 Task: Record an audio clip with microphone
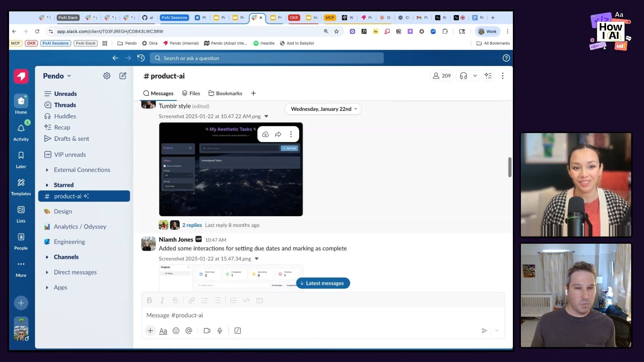click(x=220, y=331)
